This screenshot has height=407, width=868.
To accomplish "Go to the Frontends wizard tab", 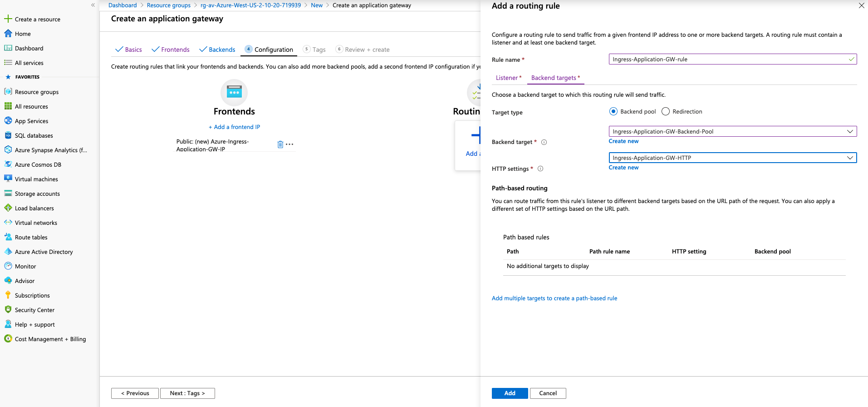I will (171, 50).
